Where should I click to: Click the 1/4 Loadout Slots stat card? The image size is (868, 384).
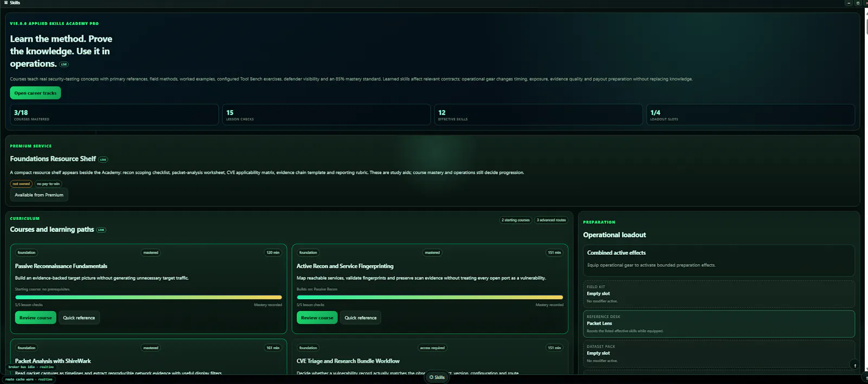[750, 115]
